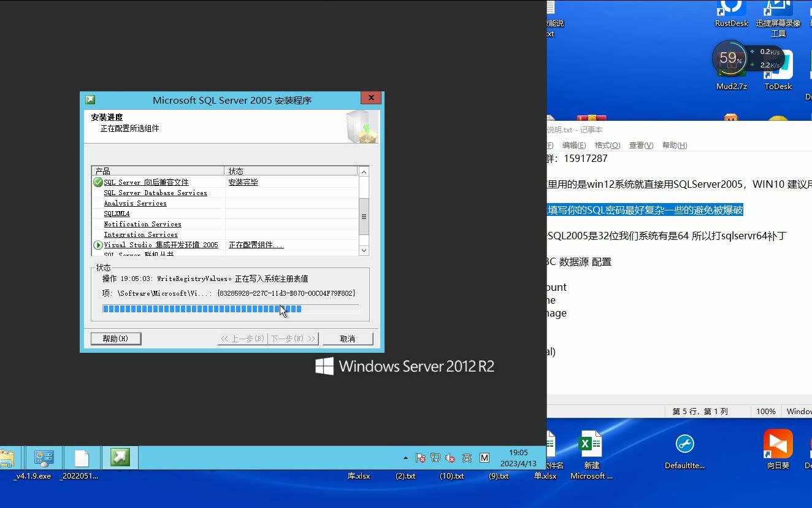Click SQL Server 向后兼容文件 product link

146,182
